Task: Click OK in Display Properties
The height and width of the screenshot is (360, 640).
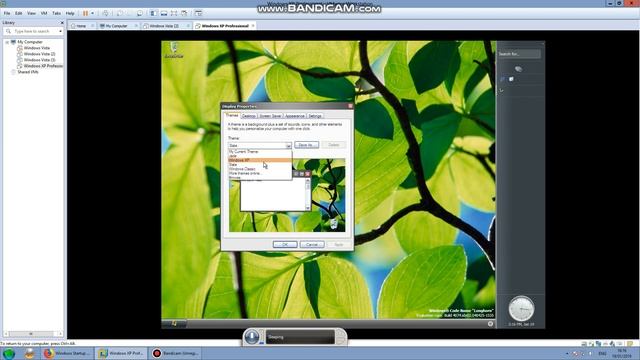Action: coord(285,244)
